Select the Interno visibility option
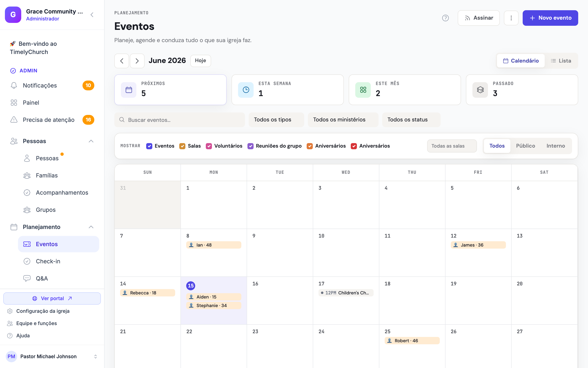588x368 pixels. point(556,146)
